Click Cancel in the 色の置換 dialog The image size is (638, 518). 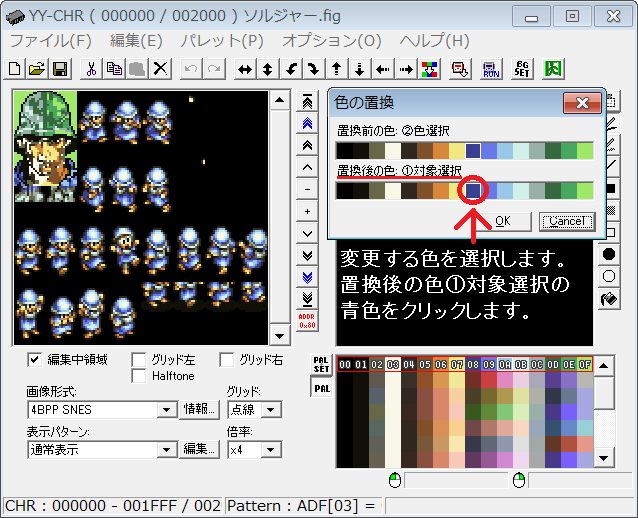tap(567, 221)
